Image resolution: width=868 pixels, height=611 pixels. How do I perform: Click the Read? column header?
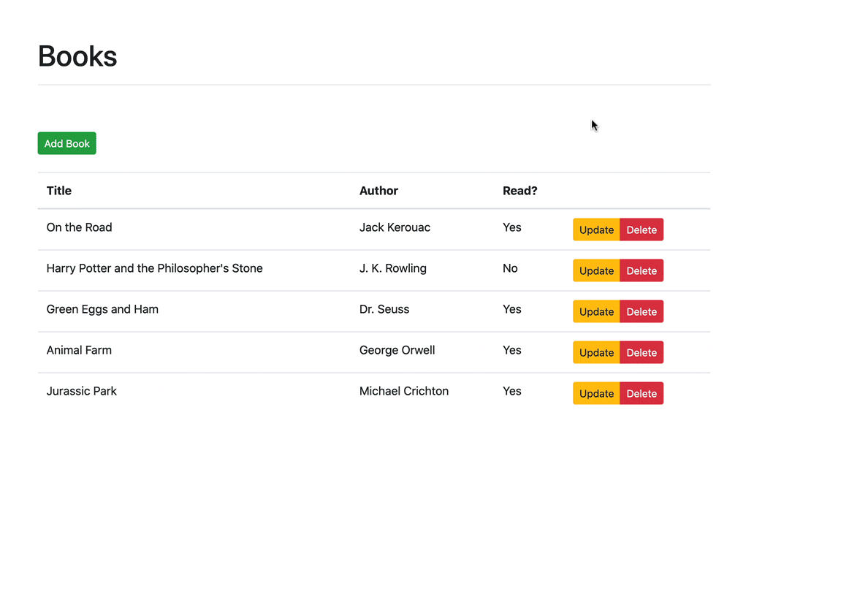point(520,191)
